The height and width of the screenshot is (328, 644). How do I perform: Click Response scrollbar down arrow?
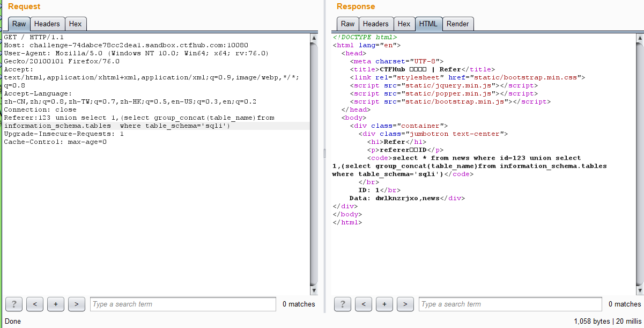click(x=639, y=290)
